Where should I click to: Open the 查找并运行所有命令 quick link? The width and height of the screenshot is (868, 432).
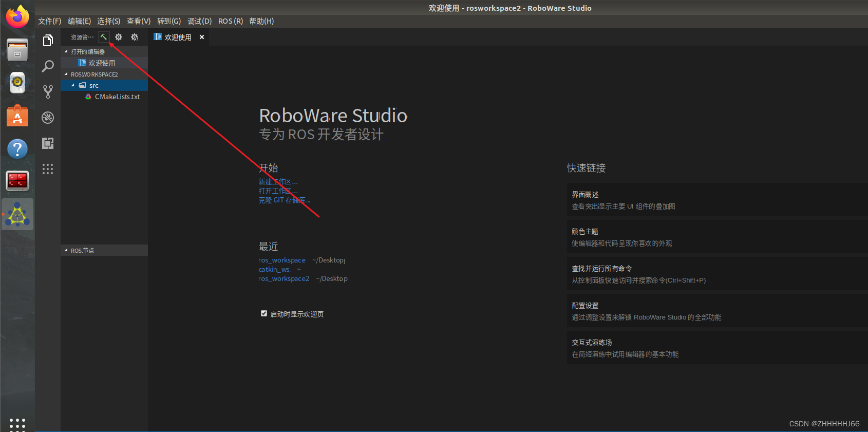coord(717,274)
